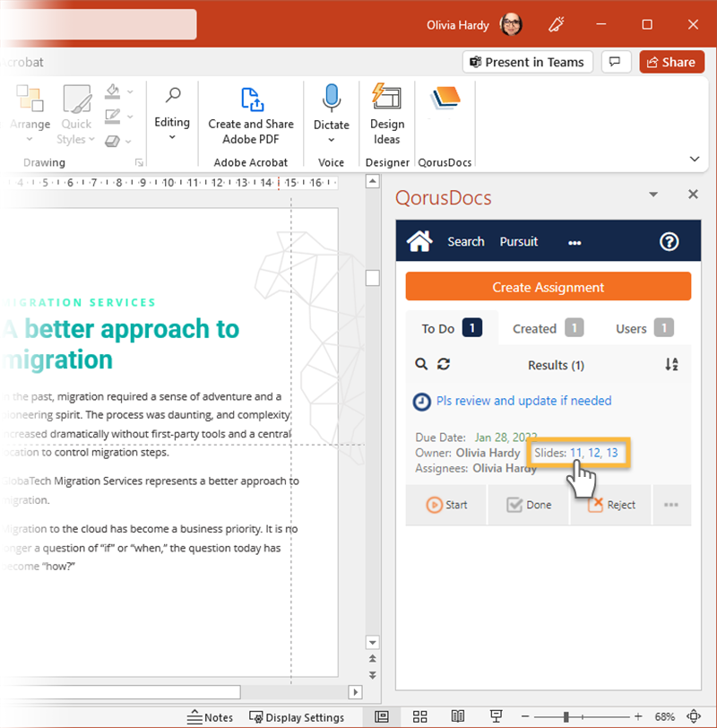This screenshot has height=728, width=717.
Task: Open the Search tab in QorusDocs
Action: click(466, 241)
